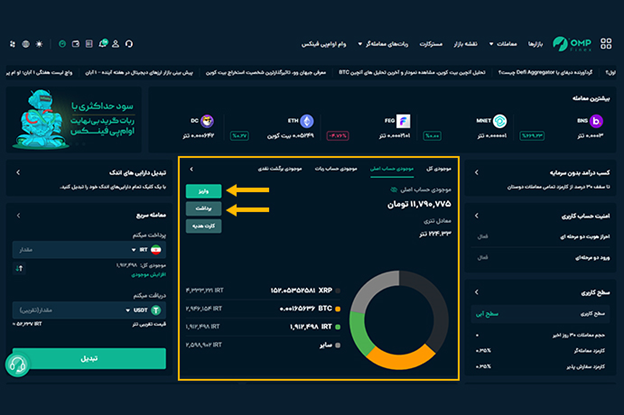Open the language globe icon
Viewport: 624px width, 415px height.
(x=26, y=44)
